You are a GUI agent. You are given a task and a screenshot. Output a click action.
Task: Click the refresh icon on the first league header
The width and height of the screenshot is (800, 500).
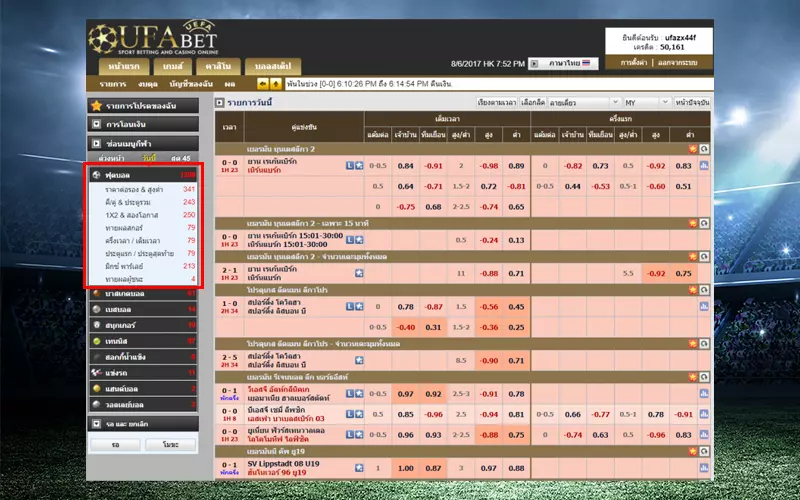coord(704,149)
